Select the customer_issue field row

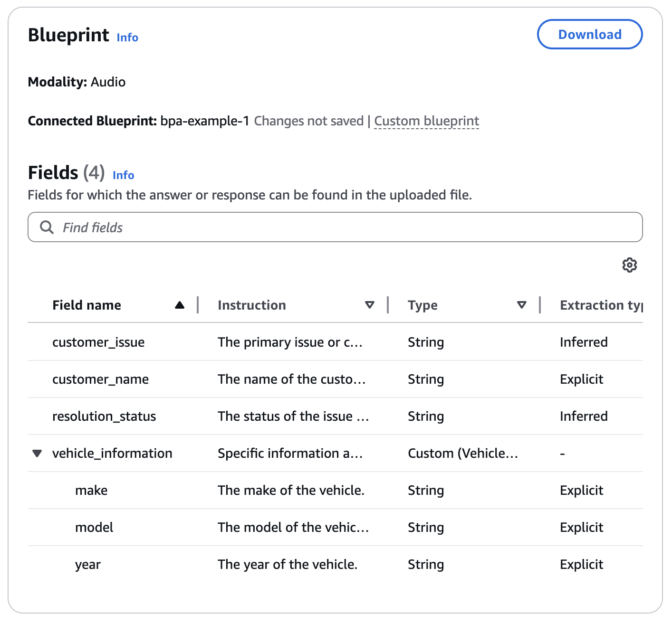tap(98, 342)
